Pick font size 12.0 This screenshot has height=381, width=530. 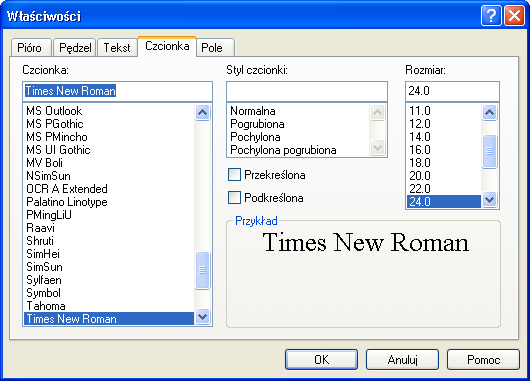(444, 124)
